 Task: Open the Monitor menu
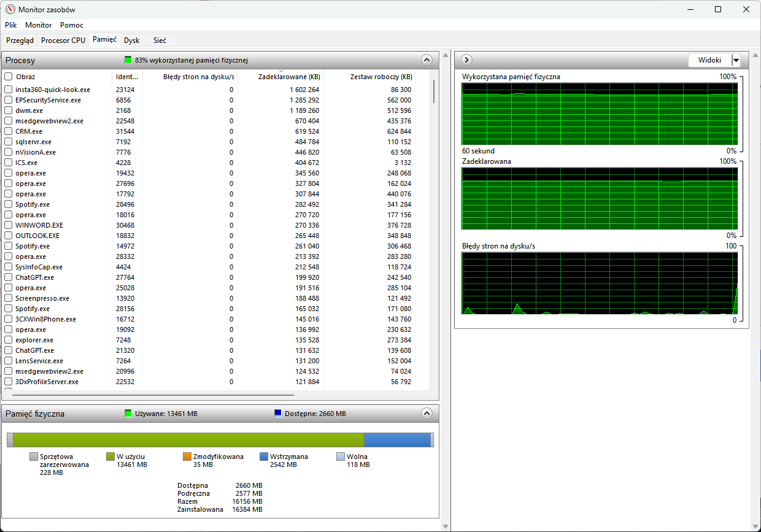[x=39, y=25]
